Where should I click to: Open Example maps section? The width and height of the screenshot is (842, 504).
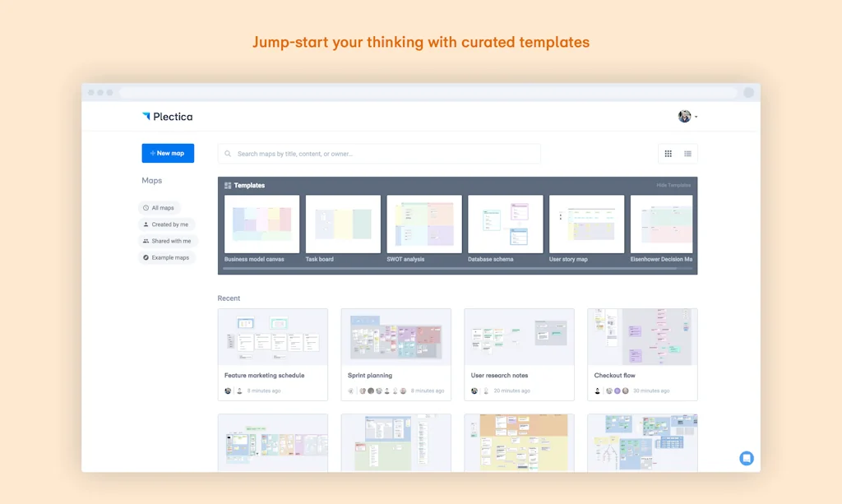tap(166, 257)
